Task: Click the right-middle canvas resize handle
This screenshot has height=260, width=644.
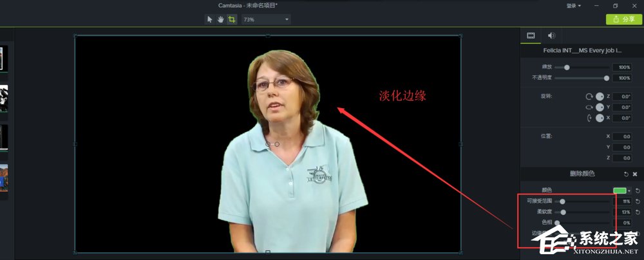Action: tap(460, 144)
